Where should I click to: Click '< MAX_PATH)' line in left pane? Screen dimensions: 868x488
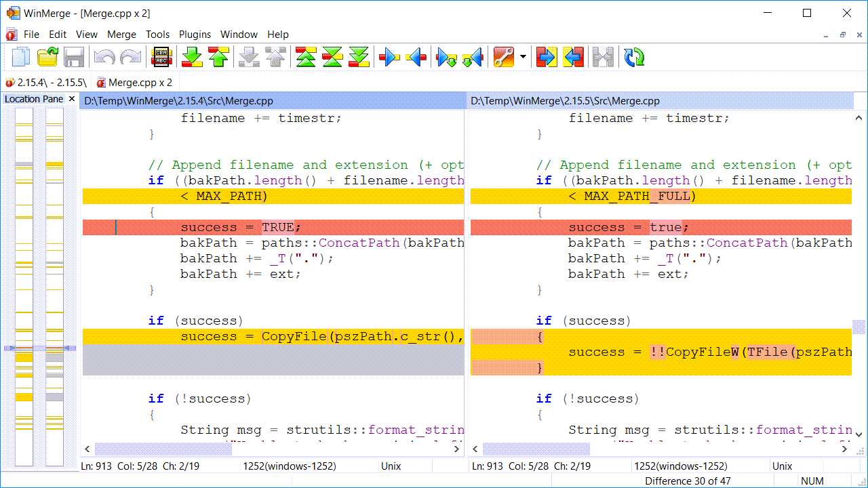[273, 196]
